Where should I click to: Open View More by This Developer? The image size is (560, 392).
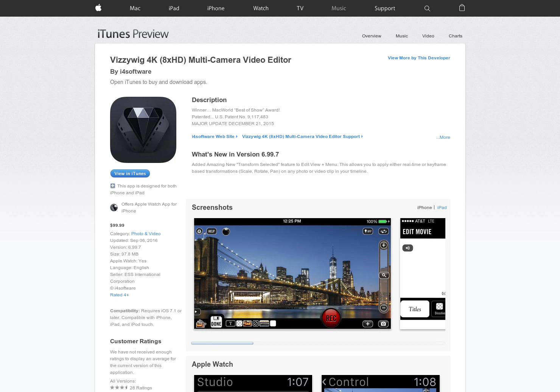coord(419,58)
